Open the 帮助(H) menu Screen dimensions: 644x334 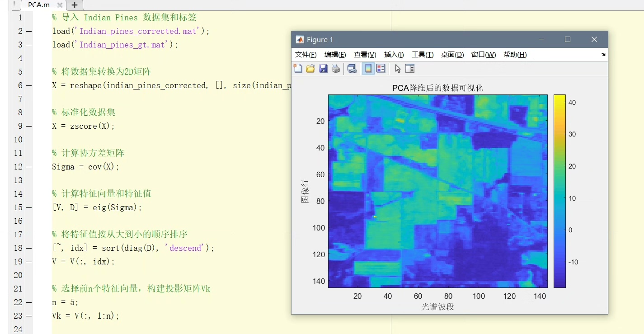[x=515, y=55]
